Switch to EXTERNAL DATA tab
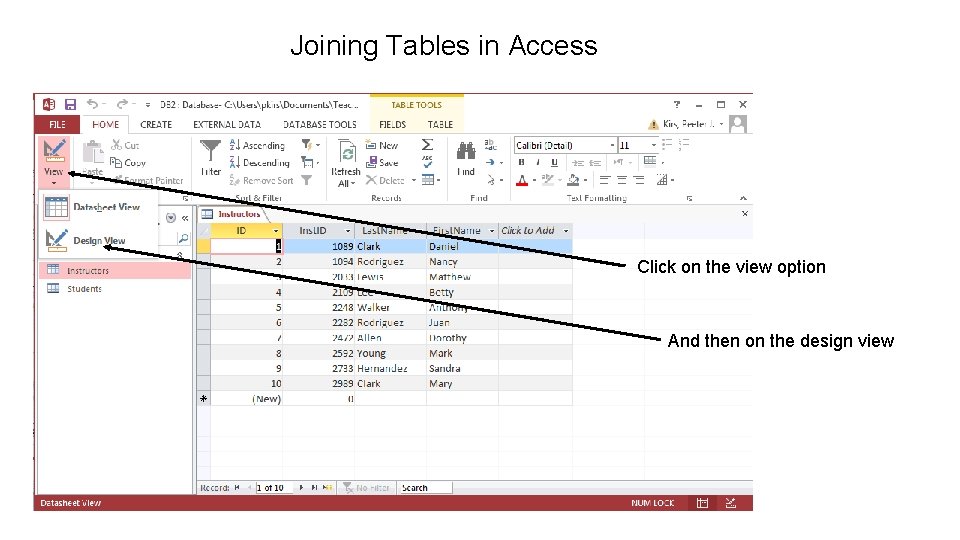 pos(227,124)
